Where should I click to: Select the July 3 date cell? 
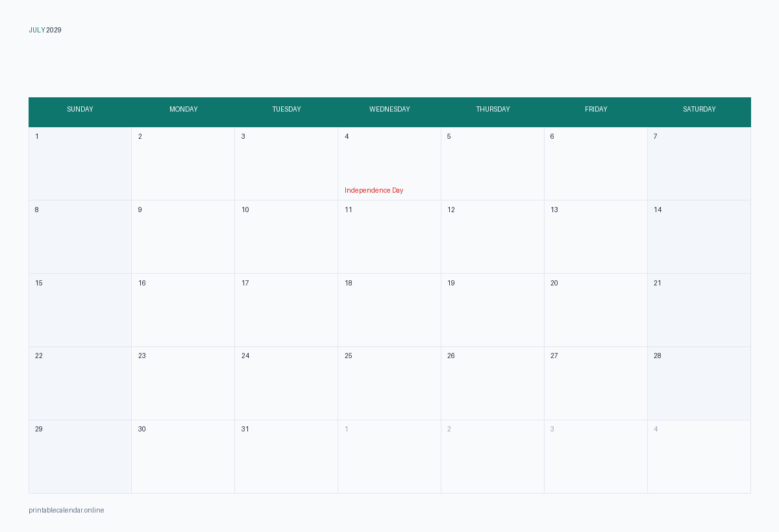[286, 163]
